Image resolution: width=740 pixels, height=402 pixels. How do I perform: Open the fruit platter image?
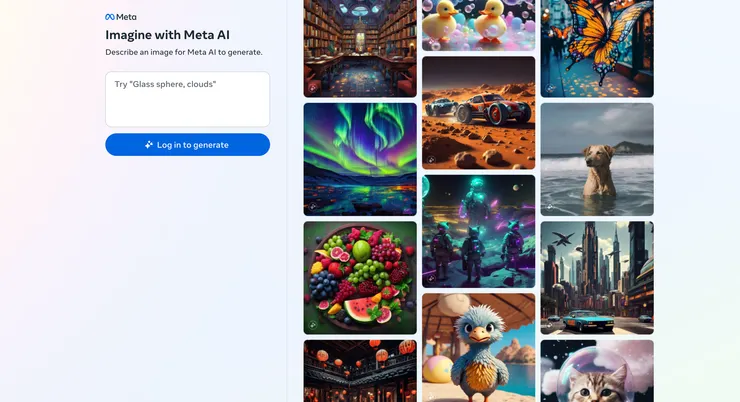pyautogui.click(x=360, y=278)
